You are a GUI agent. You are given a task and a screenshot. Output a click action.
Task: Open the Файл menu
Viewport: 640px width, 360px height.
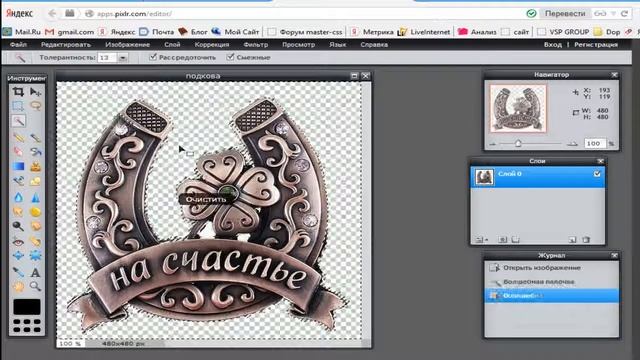(x=18, y=44)
